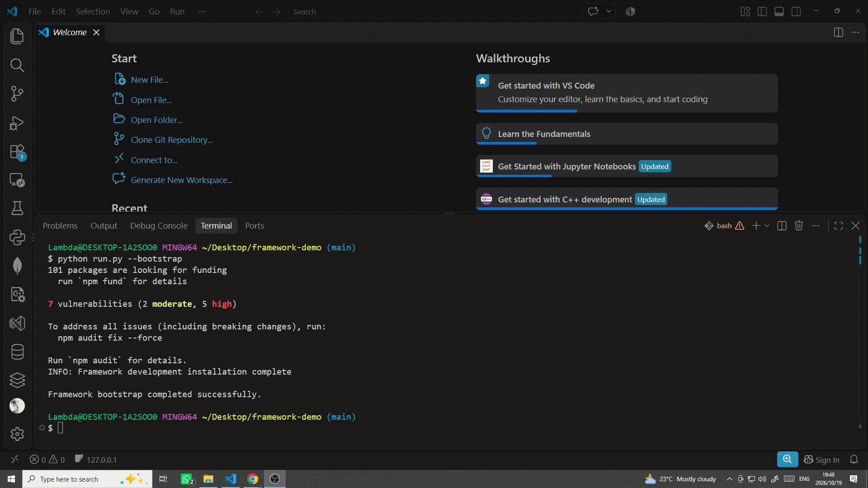This screenshot has width=868, height=488.
Task: Kill terminal with the trash icon
Action: click(x=799, y=225)
